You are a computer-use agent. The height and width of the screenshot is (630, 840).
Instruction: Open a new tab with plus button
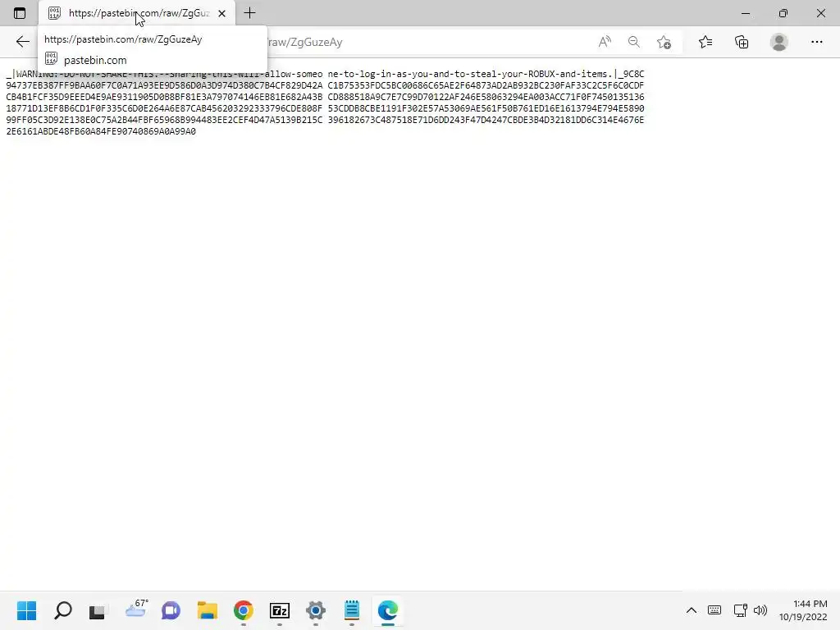coord(249,13)
